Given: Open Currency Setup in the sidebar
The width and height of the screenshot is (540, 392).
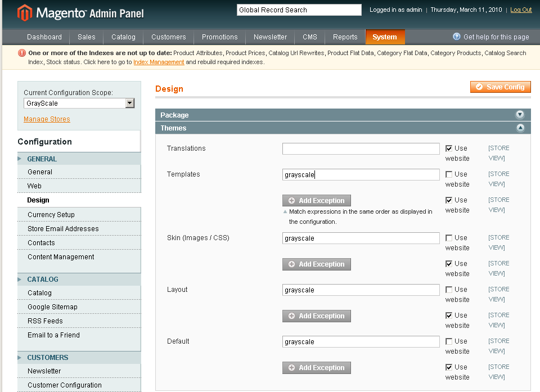Looking at the screenshot, I should coord(79,215).
